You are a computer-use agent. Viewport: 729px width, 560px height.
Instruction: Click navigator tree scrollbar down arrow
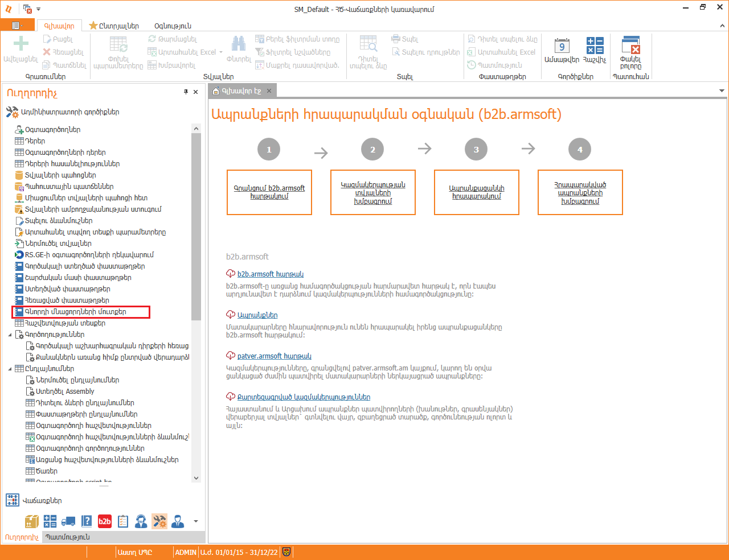[x=196, y=478]
